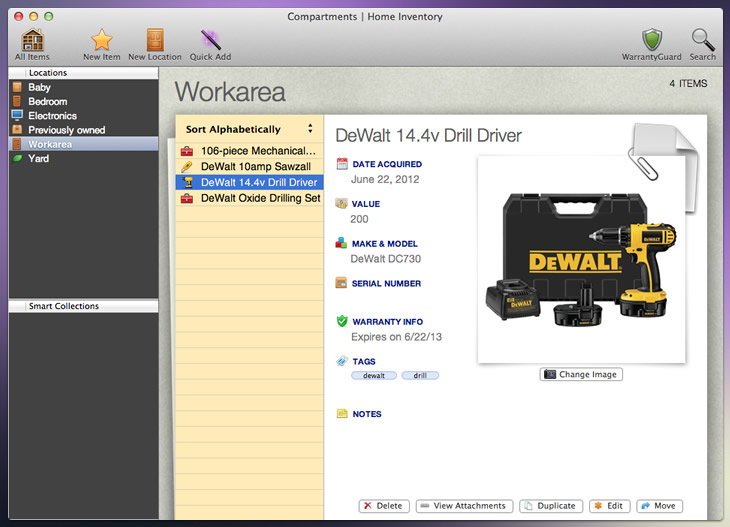Viewport: 730px width, 527px height.
Task: Click the Notes icon
Action: (342, 413)
